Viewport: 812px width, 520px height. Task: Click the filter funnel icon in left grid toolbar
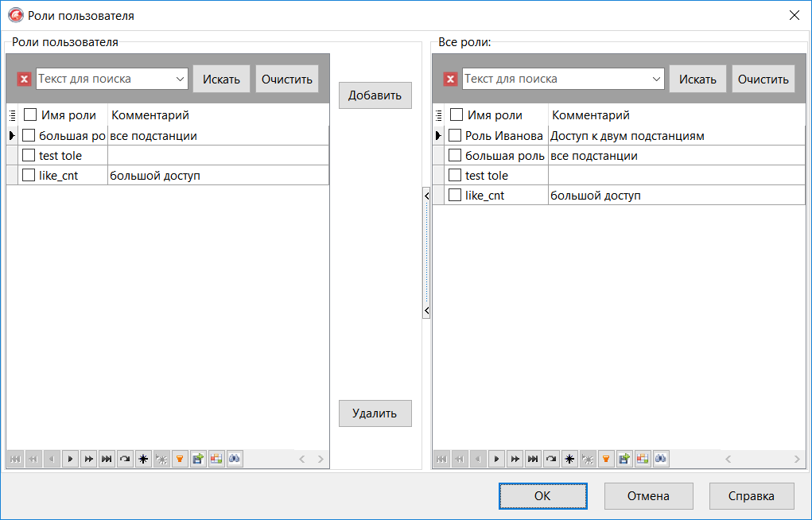click(180, 459)
